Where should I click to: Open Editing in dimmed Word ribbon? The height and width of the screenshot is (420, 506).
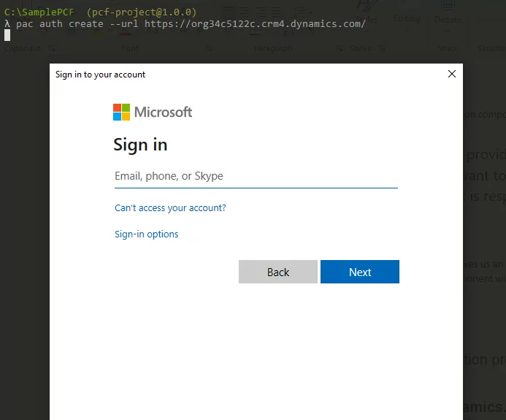(x=407, y=18)
